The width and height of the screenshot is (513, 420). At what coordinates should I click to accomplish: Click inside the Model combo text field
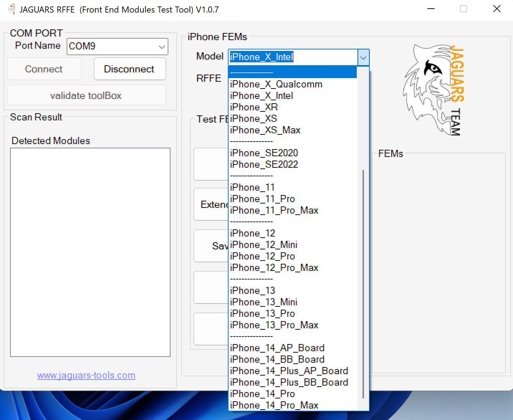[x=293, y=57]
